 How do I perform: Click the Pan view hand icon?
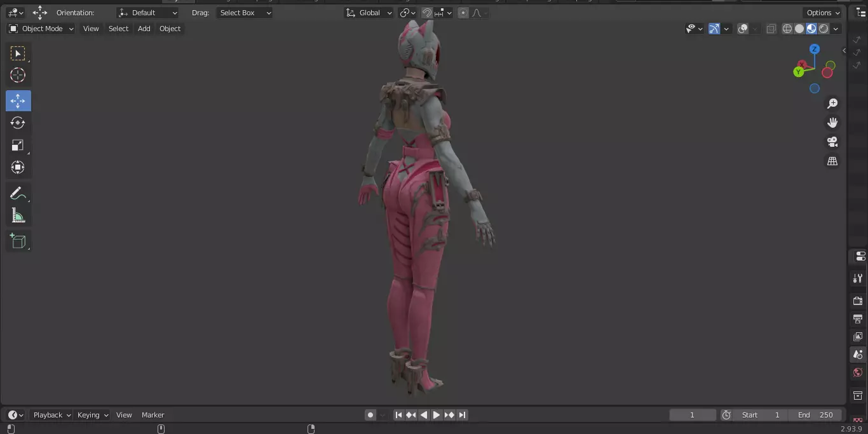[832, 123]
